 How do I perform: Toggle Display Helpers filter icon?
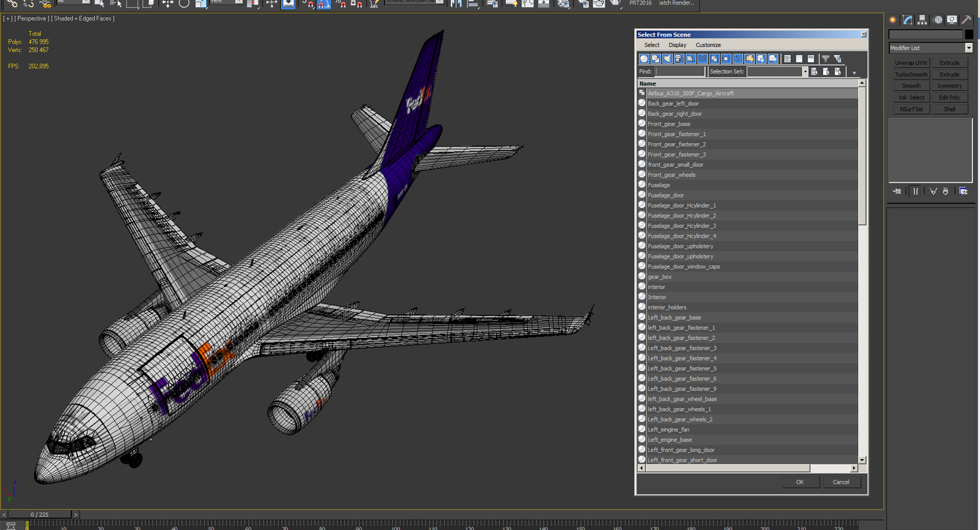691,59
